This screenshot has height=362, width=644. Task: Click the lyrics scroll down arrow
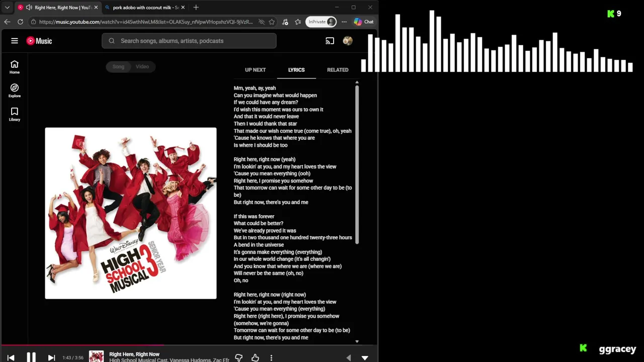coord(357,341)
